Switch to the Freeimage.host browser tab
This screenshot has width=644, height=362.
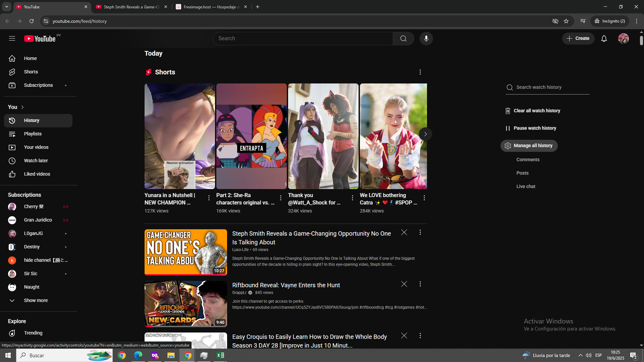click(x=211, y=7)
